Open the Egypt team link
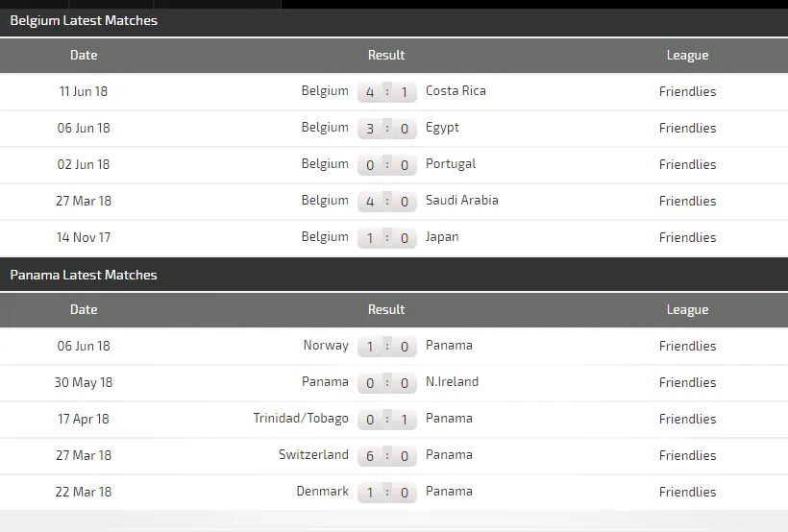 point(442,128)
